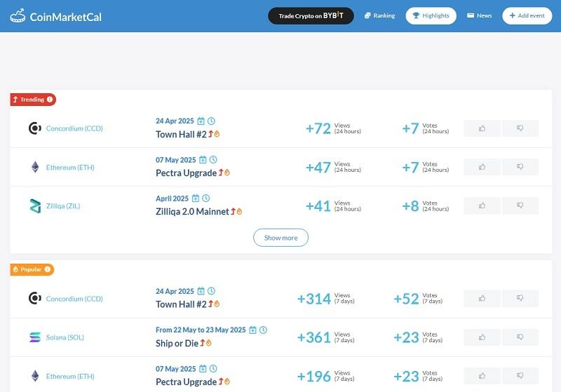The height and width of the screenshot is (392, 561).
Task: Click the Trending section info icon
Action: pyautogui.click(x=50, y=100)
